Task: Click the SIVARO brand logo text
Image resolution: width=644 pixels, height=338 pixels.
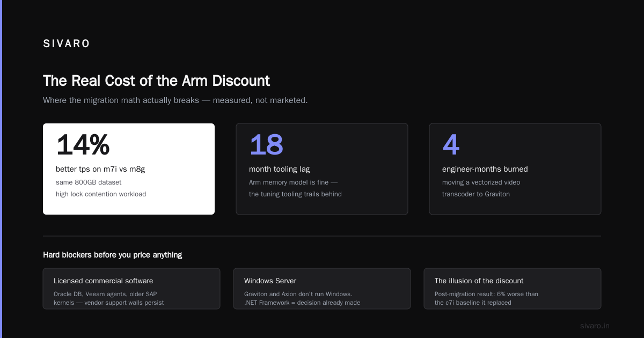Action: pyautogui.click(x=67, y=44)
